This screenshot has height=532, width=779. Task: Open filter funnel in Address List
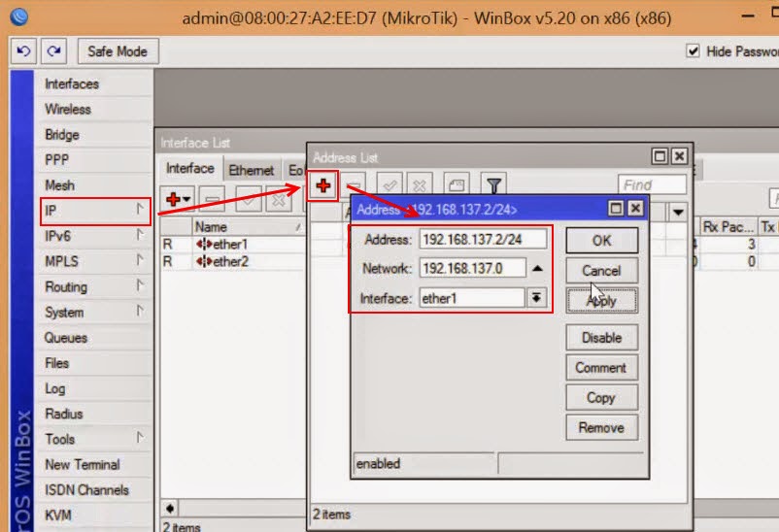click(493, 185)
